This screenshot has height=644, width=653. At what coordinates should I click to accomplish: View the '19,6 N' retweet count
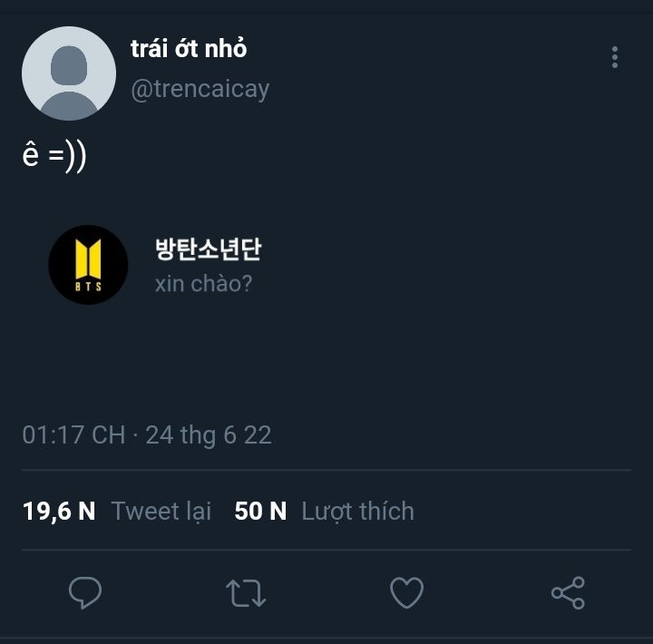59,511
